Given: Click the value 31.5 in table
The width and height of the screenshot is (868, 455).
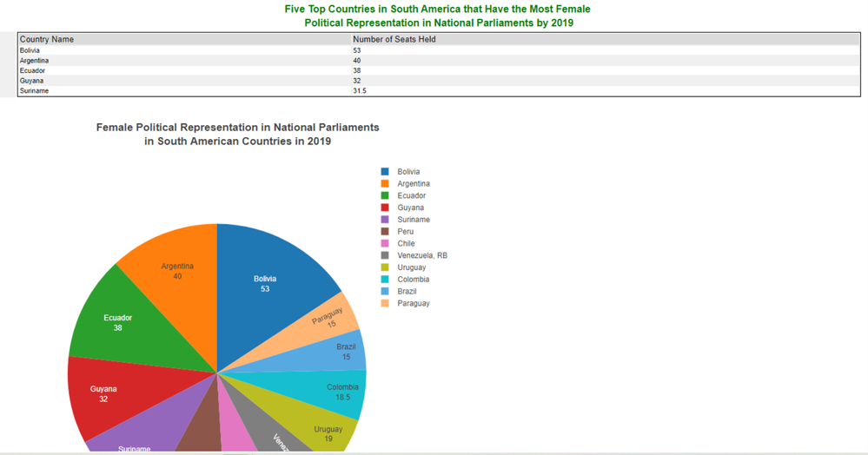Looking at the screenshot, I should (360, 91).
